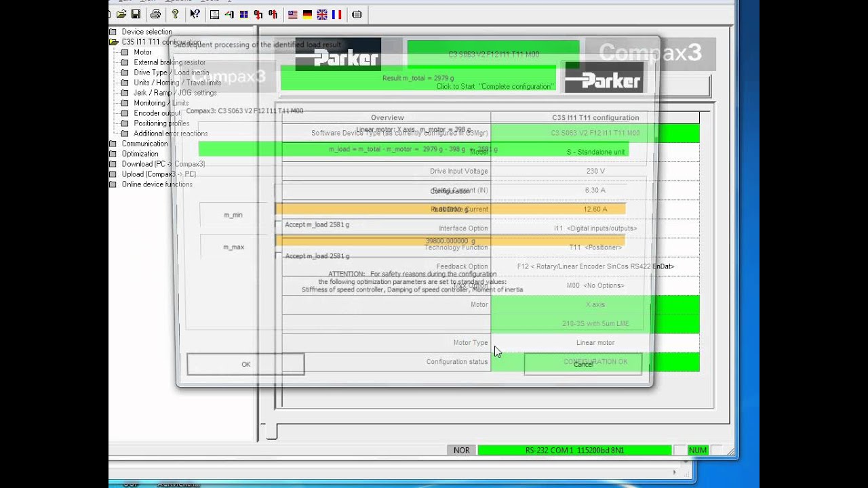This screenshot has height=488, width=868.
Task: Print using the printer toolbar icon
Action: click(155, 14)
